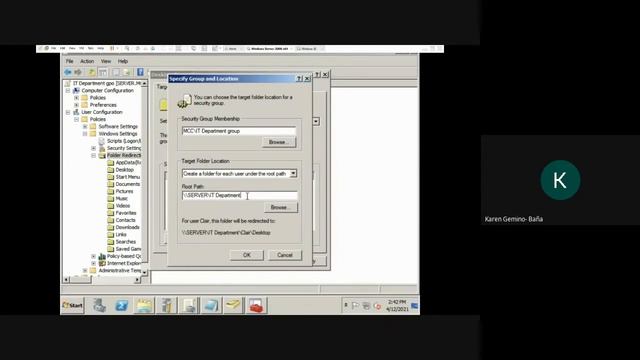
Task: Expand the Administrative Templates node
Action: [x=85, y=271]
